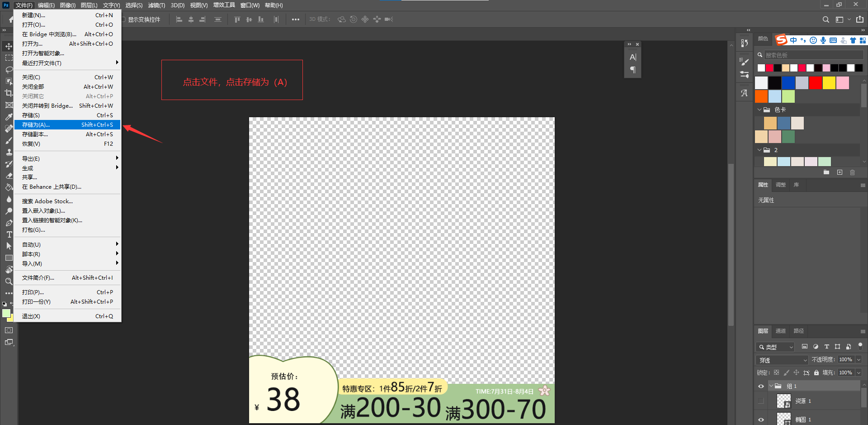Click the lock-all padlock icon in Layers
The width and height of the screenshot is (868, 425).
[x=816, y=372]
